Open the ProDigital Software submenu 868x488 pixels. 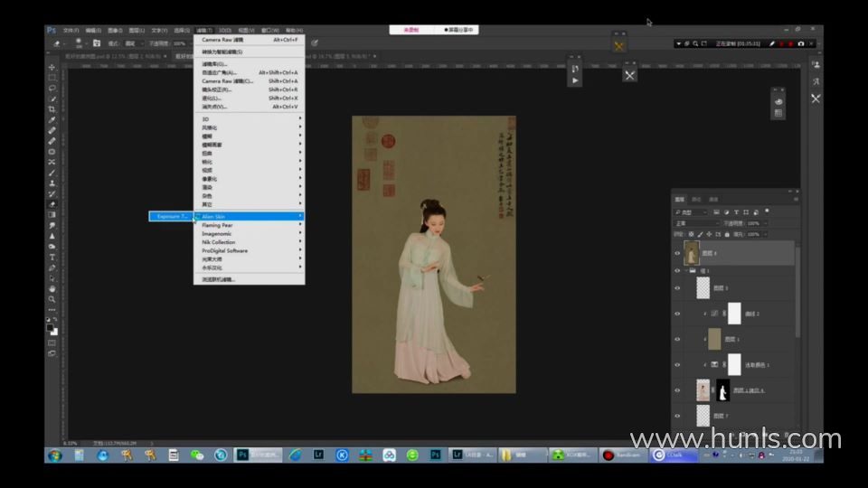pos(250,250)
